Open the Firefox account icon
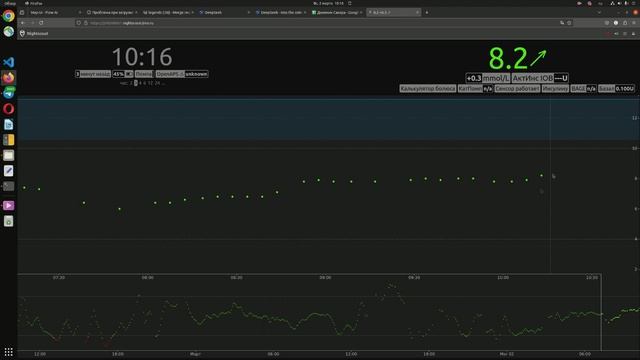 click(x=616, y=23)
